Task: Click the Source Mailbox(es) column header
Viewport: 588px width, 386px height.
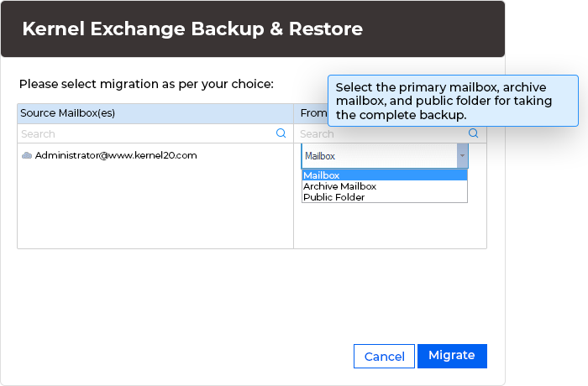Action: click(155, 113)
